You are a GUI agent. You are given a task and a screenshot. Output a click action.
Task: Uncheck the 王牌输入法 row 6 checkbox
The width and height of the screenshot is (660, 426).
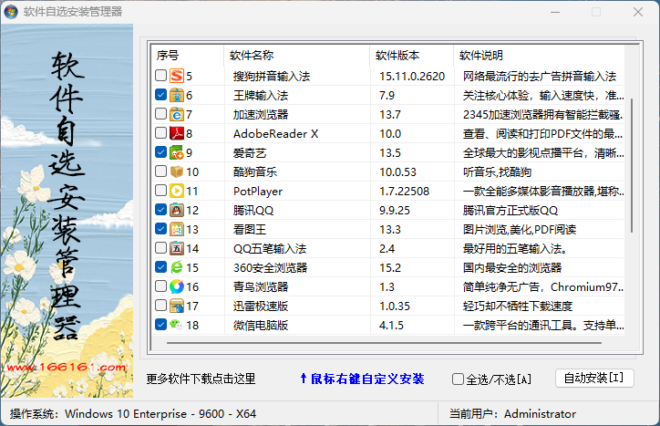[x=161, y=95]
